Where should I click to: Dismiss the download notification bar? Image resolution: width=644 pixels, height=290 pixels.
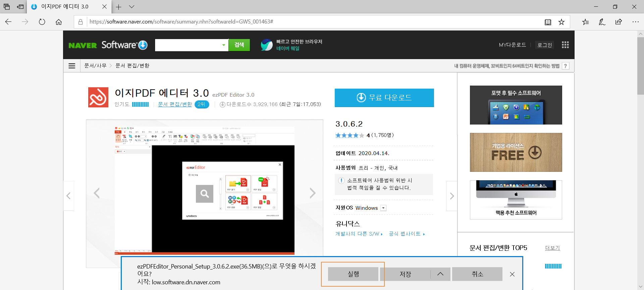(x=512, y=274)
